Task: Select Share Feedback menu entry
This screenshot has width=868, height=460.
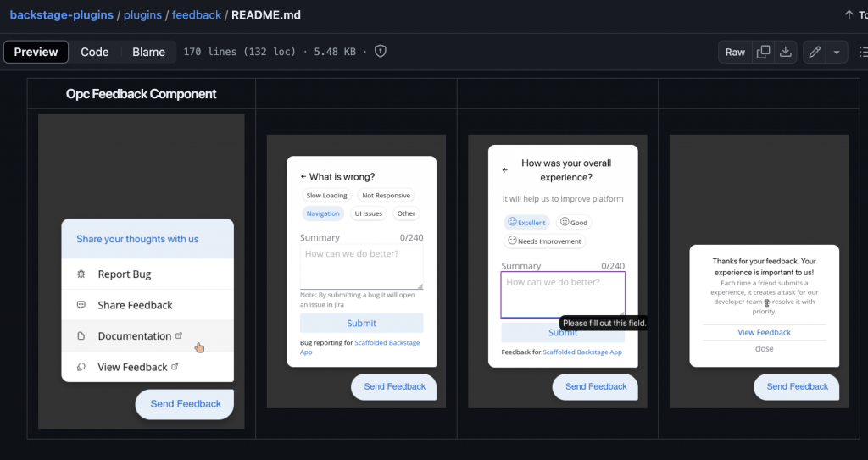Action: click(147, 305)
